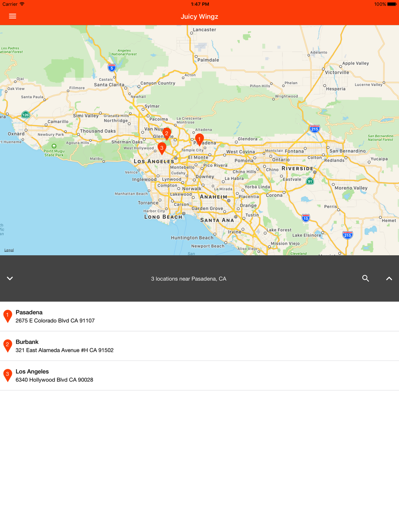
Task: Tap the Route 91 shield on map
Action: tap(310, 181)
